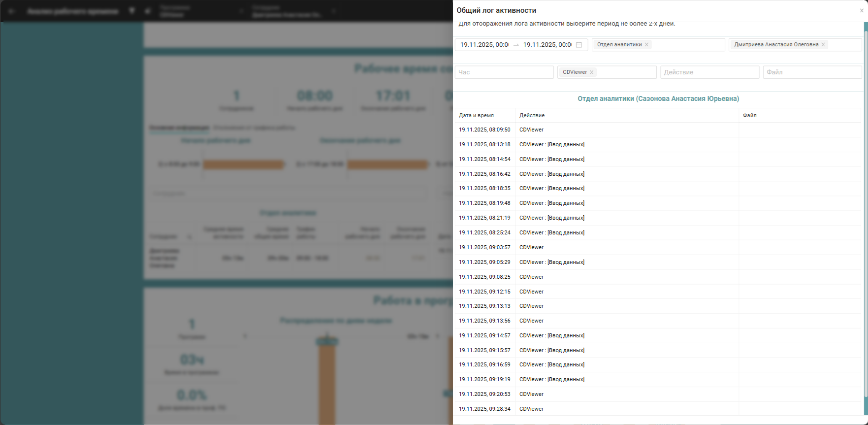The height and width of the screenshot is (425, 868).
Task: Open the Файл filter dropdown
Action: pos(812,72)
